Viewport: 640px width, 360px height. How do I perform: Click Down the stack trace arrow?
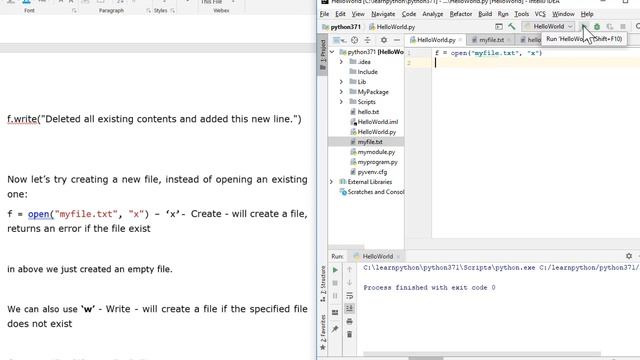pos(349,282)
